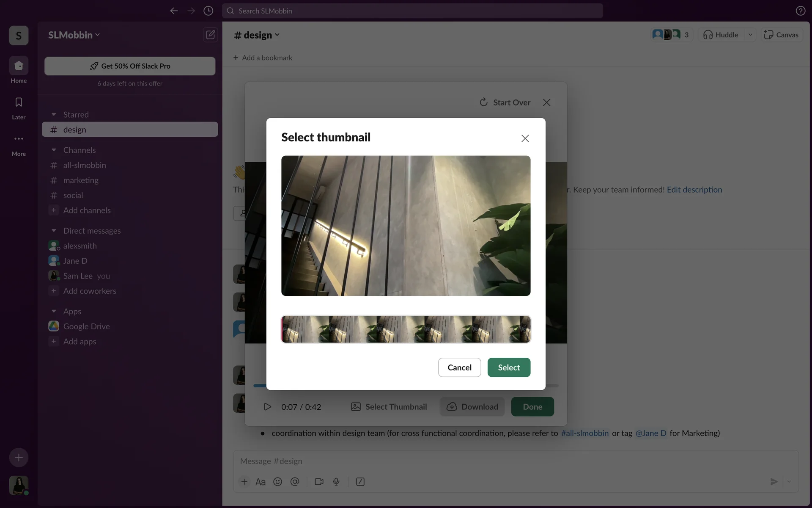This screenshot has width=812, height=508.
Task: Open the history clock icon
Action: (208, 11)
